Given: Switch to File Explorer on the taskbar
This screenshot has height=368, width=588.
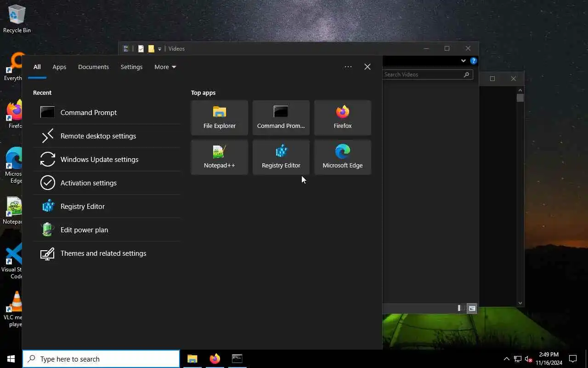Looking at the screenshot, I should (192, 359).
